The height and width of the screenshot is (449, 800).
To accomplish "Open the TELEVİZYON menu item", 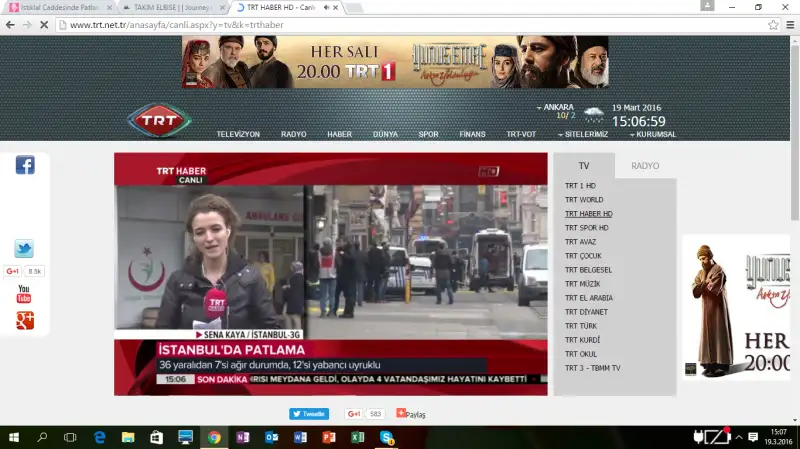I will pos(238,134).
